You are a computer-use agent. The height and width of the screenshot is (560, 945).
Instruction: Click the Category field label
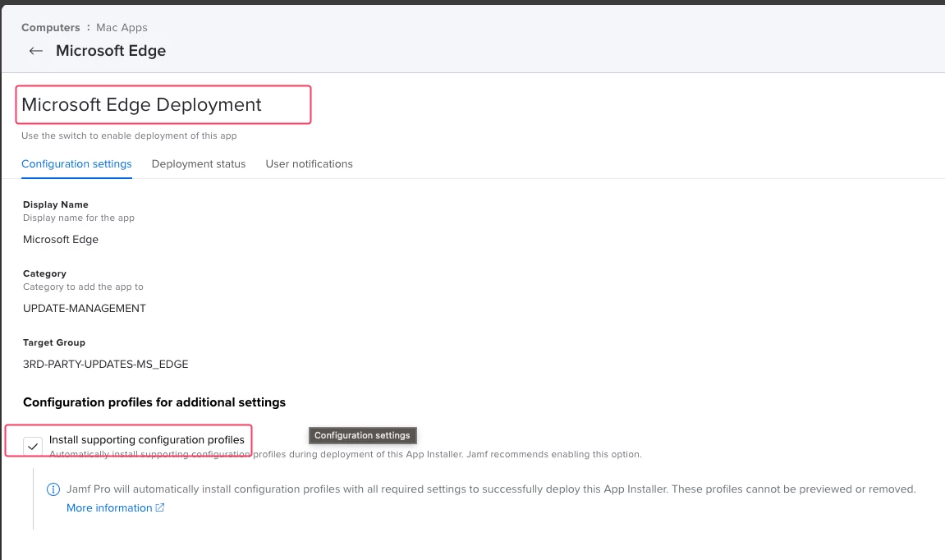(44, 273)
